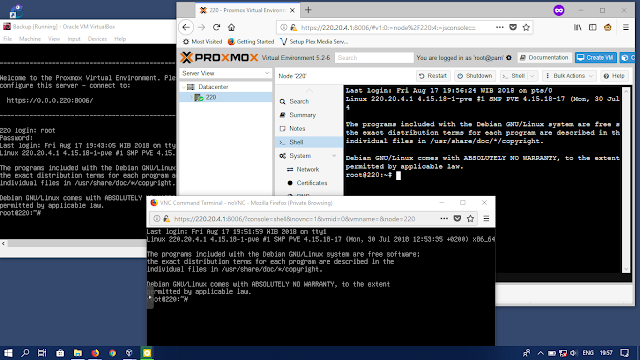This screenshot has height=360, width=640.
Task: Open Chrome from the taskbar
Action: pyautogui.click(x=112, y=353)
